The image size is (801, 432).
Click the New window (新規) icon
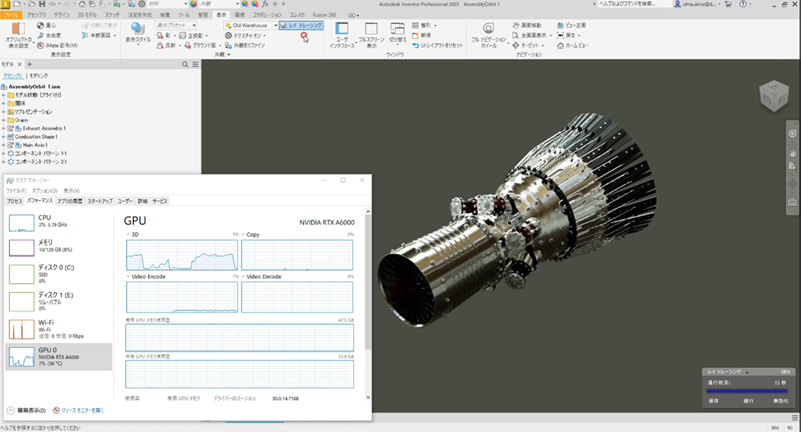pos(415,35)
